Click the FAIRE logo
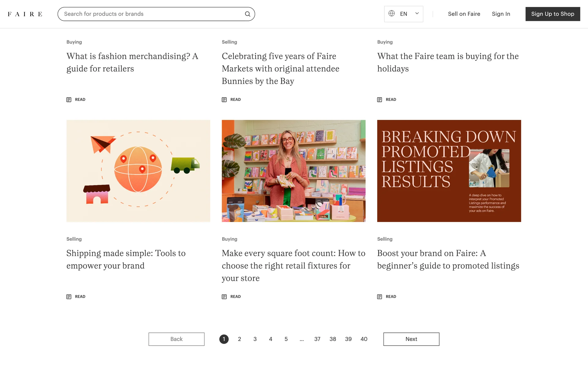Viewport: 588px width, 368px height. (x=25, y=14)
